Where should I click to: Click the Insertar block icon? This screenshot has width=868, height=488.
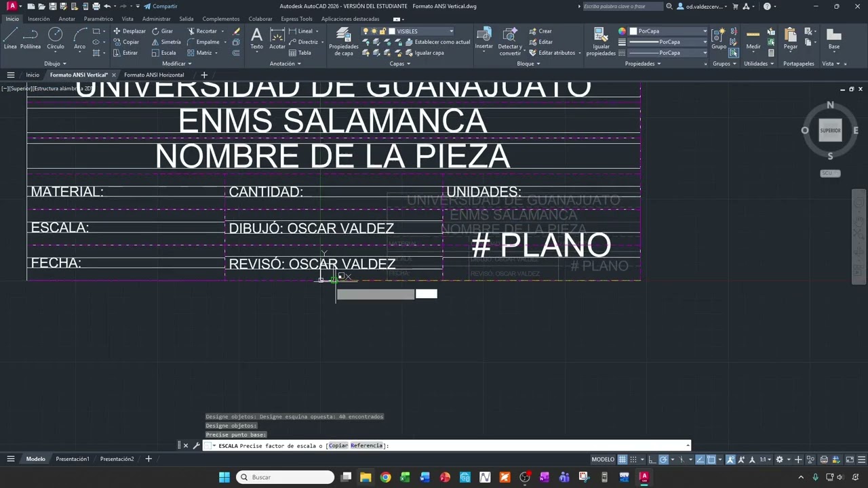(484, 39)
